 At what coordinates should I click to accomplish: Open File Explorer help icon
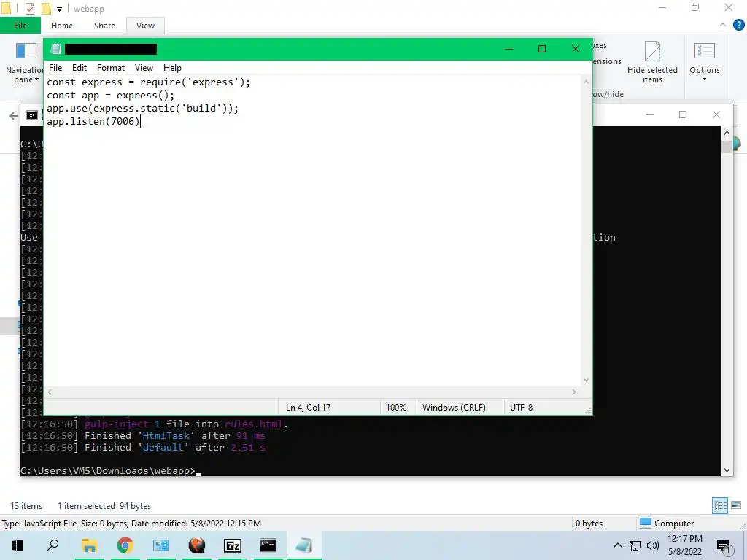(x=738, y=25)
